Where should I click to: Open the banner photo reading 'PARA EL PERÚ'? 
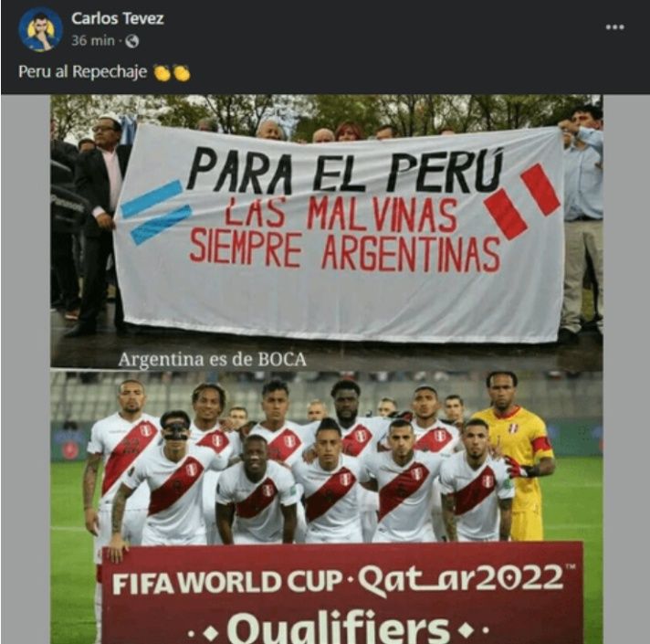pos(326,230)
